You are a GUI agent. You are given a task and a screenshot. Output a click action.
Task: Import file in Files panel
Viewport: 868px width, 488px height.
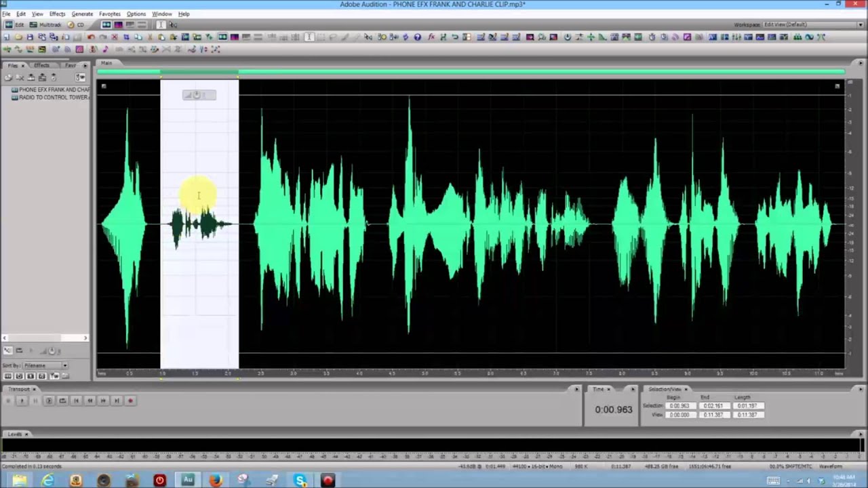(x=8, y=77)
